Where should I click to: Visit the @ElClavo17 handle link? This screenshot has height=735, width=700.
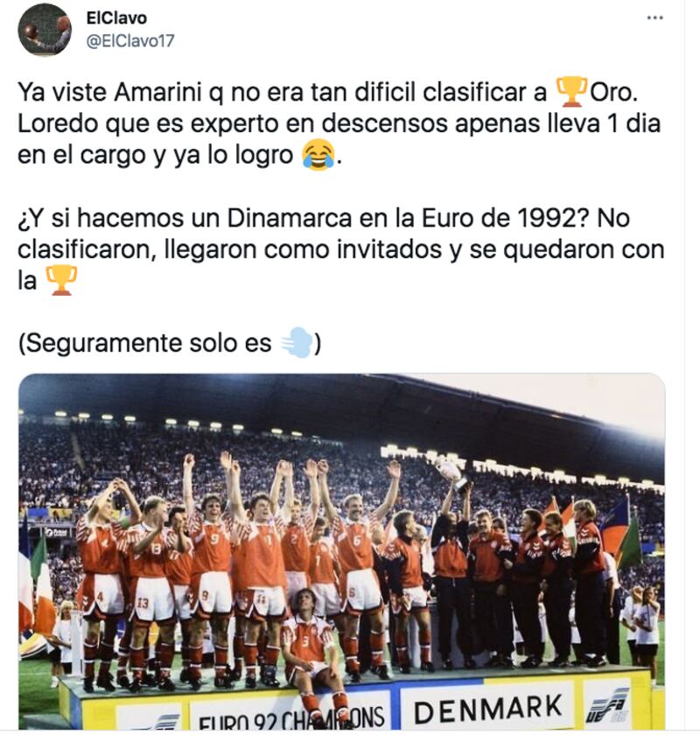(130, 41)
